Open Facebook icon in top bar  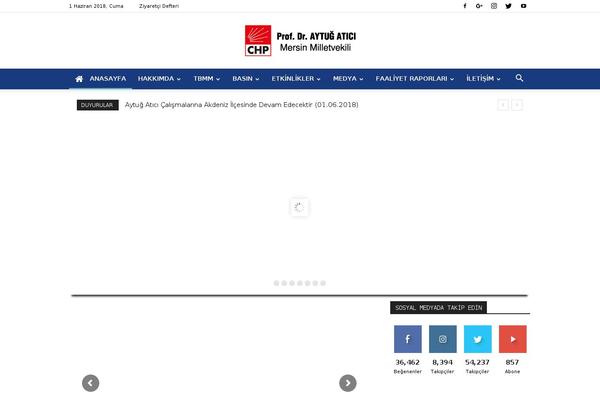pos(465,6)
